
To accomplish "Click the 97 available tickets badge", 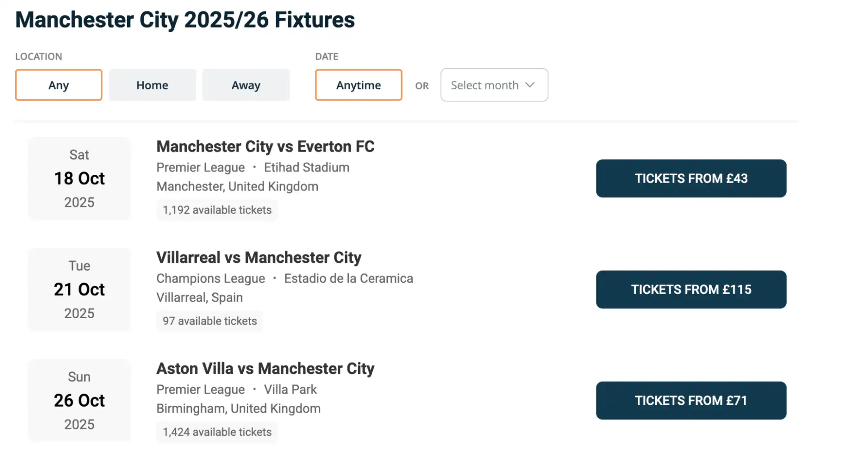I will 210,321.
